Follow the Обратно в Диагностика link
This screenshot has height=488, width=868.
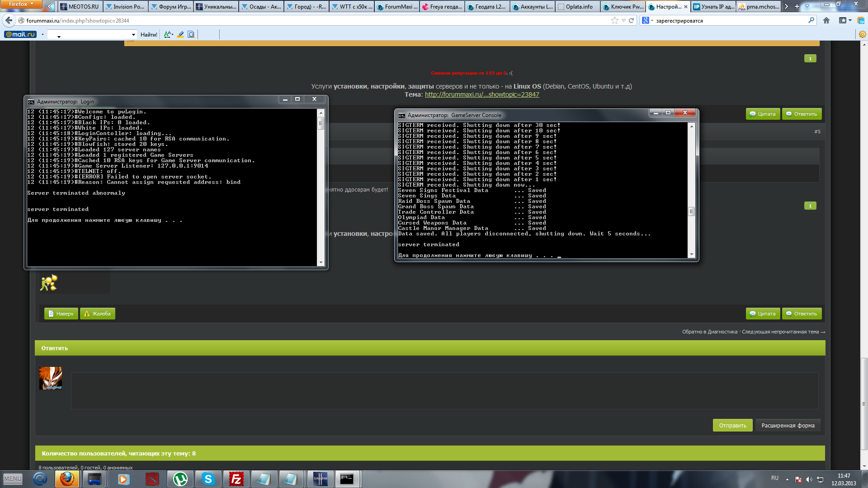click(709, 332)
